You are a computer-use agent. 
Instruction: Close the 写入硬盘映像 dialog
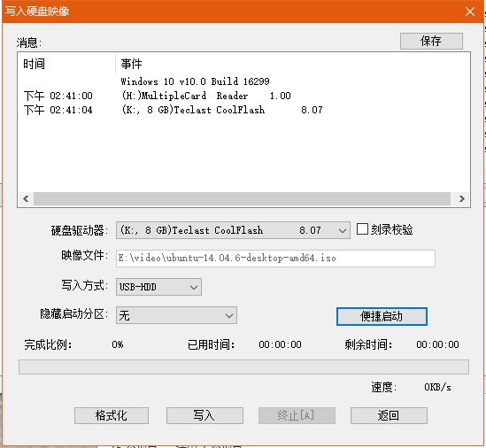pos(470,12)
